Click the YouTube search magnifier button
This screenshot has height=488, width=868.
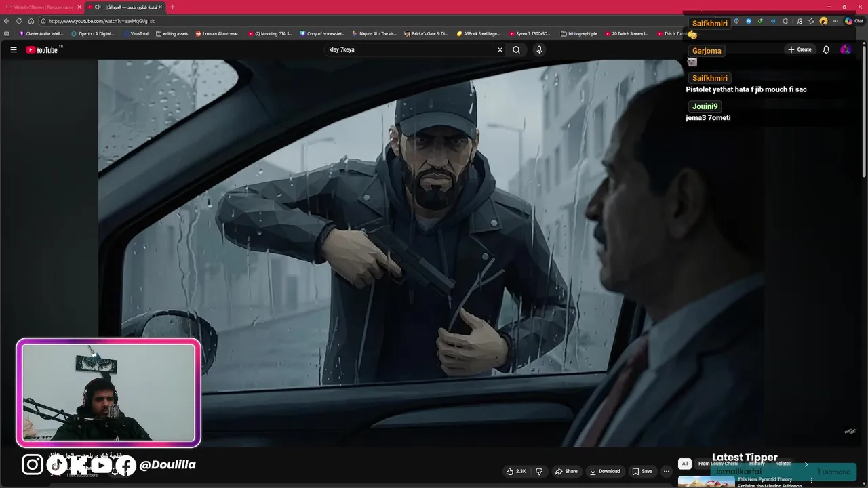tap(516, 49)
